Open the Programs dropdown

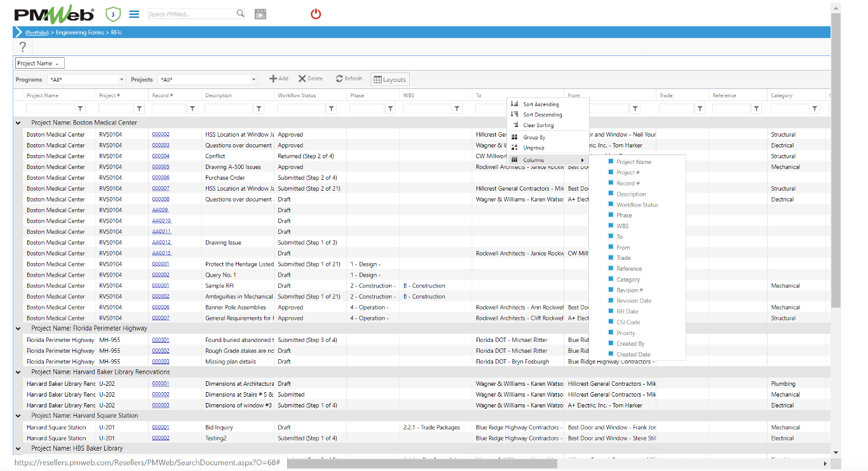(x=86, y=79)
